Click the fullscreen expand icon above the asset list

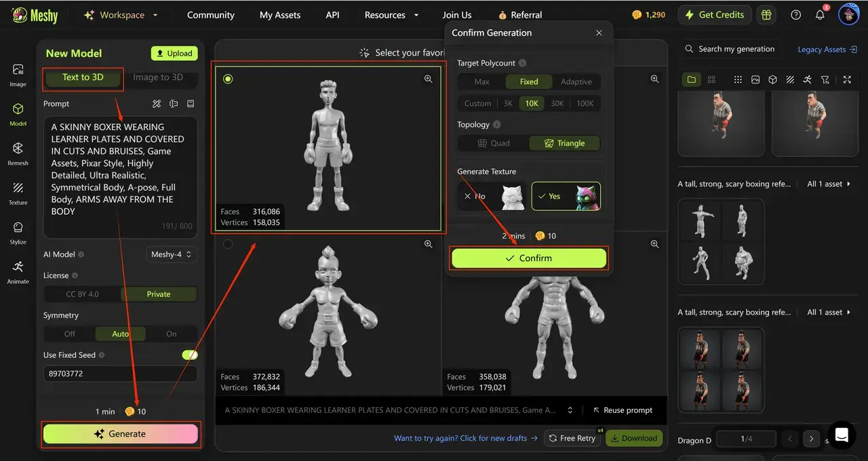[x=847, y=79]
